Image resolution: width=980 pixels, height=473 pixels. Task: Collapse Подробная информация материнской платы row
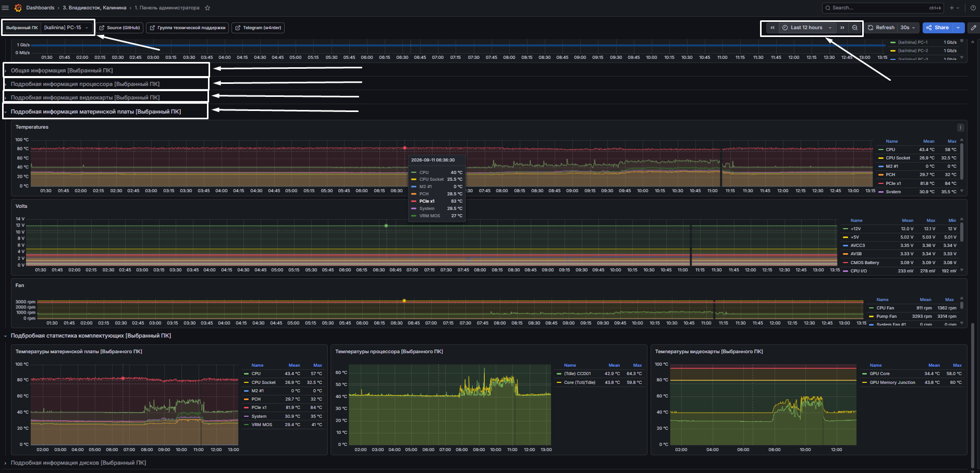[x=96, y=111]
